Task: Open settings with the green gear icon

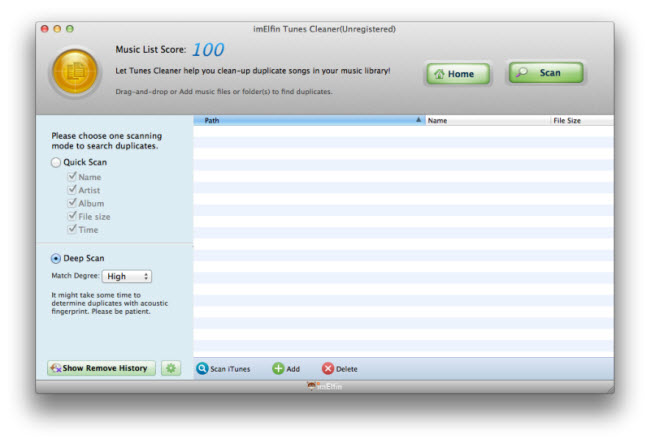Action: coord(171,368)
